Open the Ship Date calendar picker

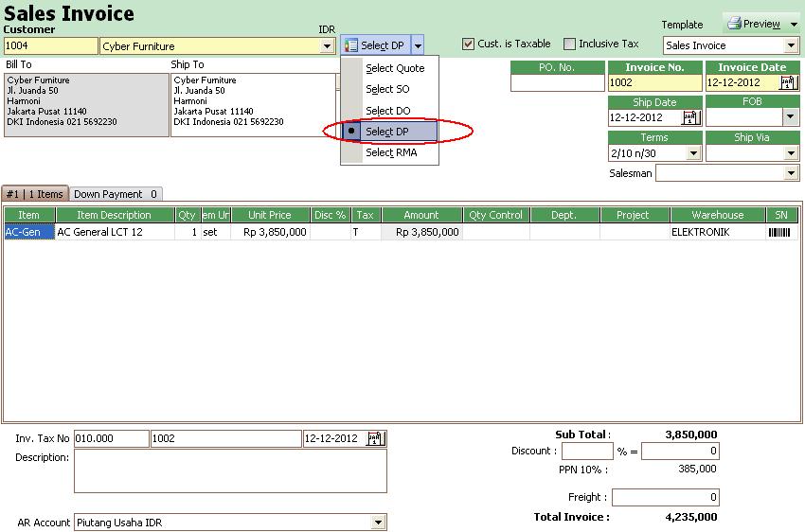coord(690,117)
